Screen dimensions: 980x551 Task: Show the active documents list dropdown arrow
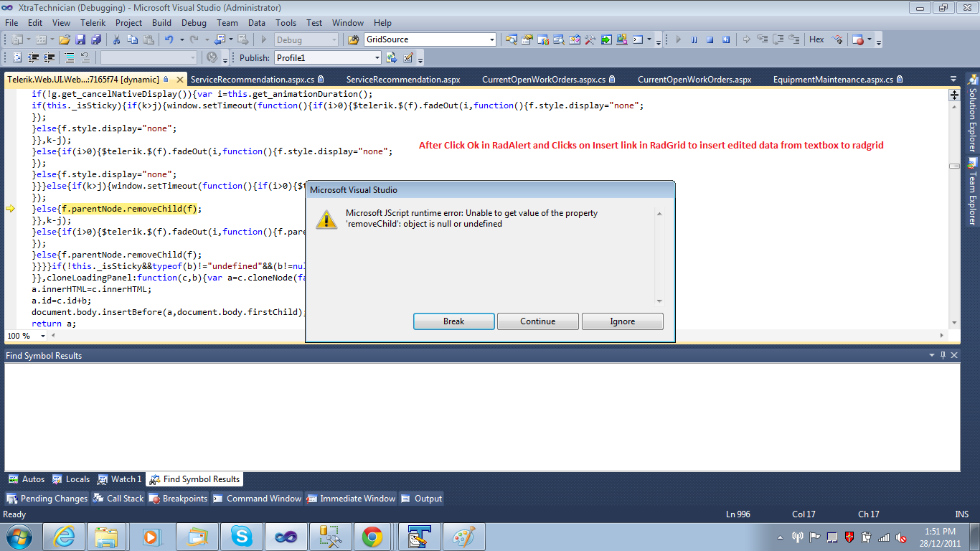pyautogui.click(x=953, y=80)
